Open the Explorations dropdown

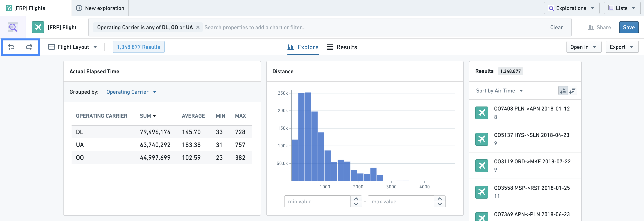571,8
